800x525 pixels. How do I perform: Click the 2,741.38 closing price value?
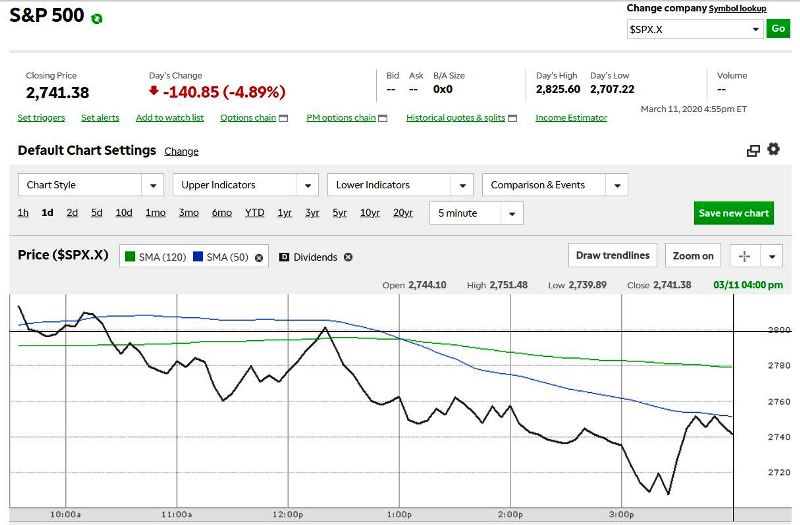[57, 93]
